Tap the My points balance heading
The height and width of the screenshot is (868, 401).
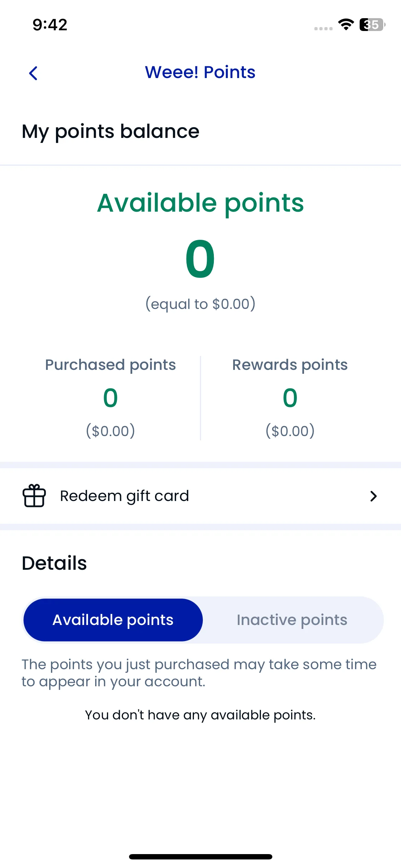click(110, 131)
